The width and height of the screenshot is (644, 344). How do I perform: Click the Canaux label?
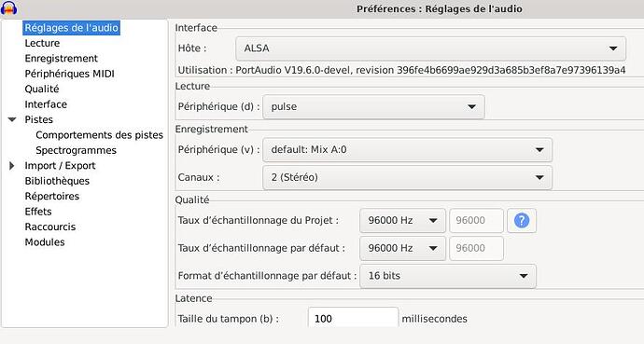tap(199, 177)
